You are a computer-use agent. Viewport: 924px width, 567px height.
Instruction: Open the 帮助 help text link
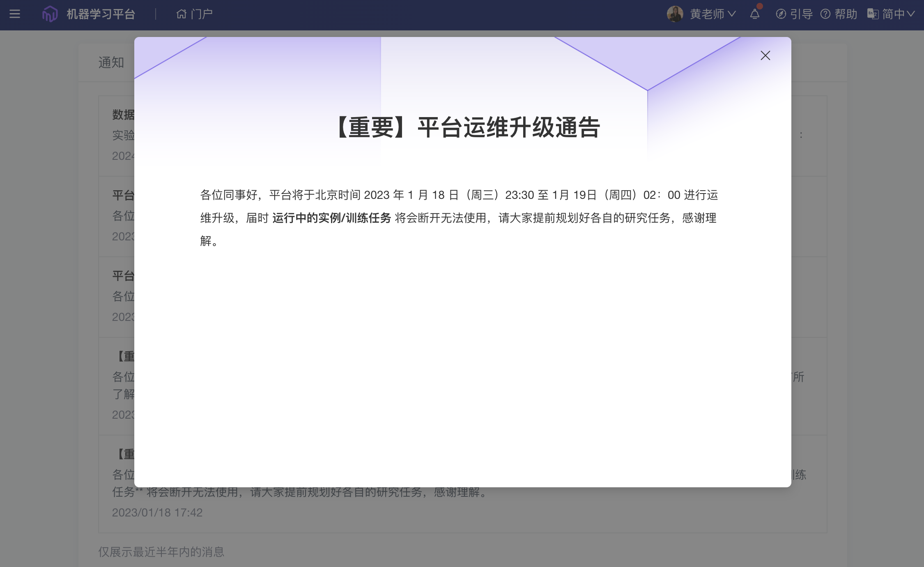(x=846, y=14)
